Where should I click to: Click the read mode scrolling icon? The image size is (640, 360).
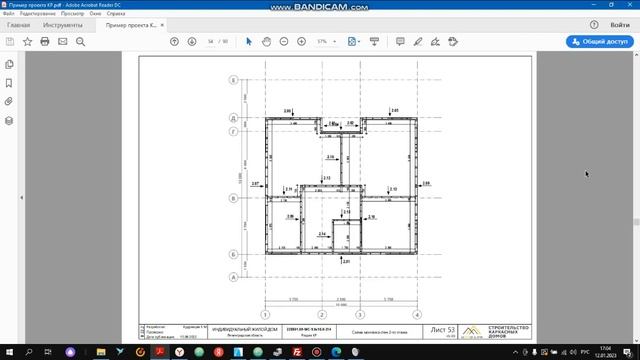pyautogui.click(x=374, y=42)
